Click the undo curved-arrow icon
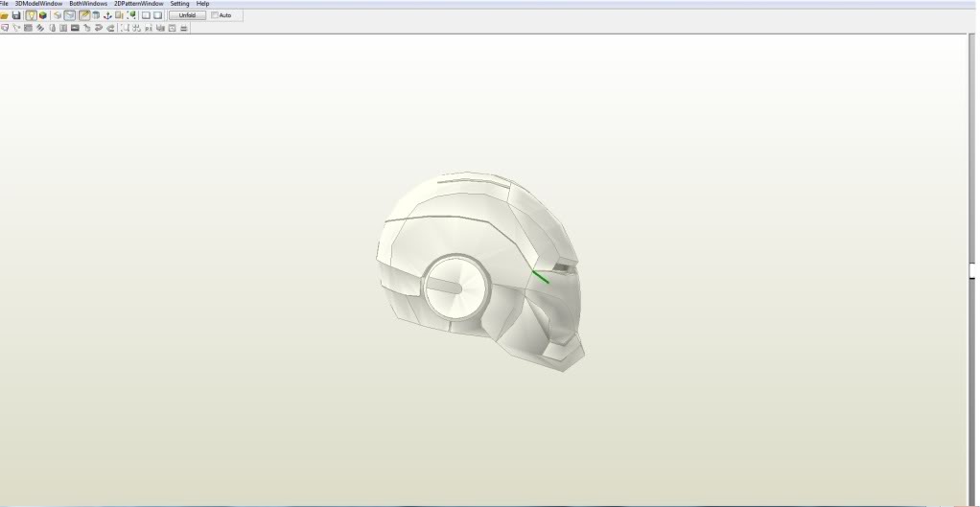Screen dimensions: 980x507 pos(99,28)
